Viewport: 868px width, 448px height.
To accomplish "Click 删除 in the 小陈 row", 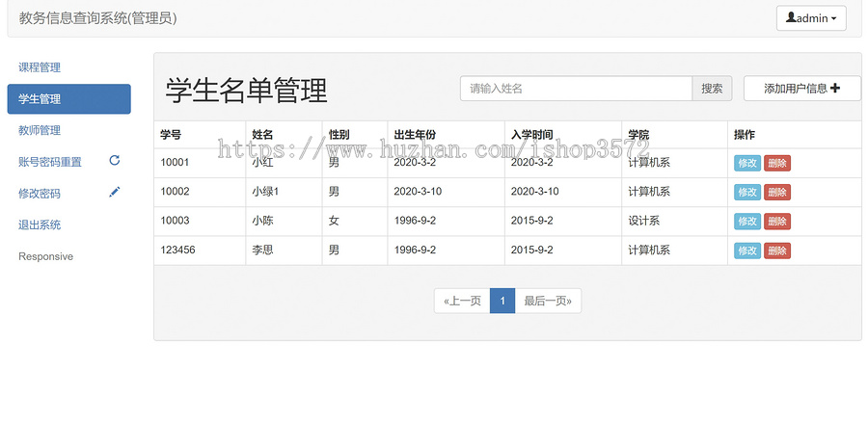I will [777, 222].
